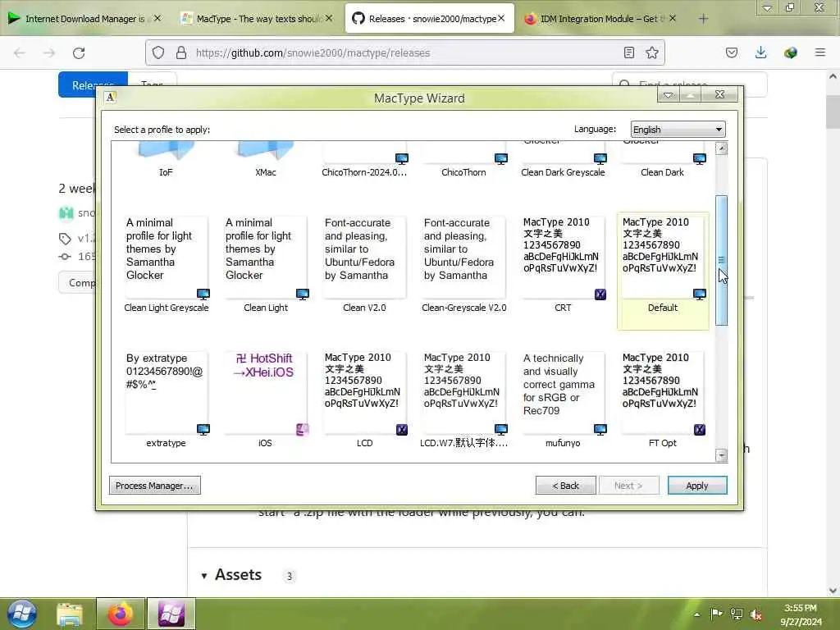Open Windows Explorer from taskbar
840x630 pixels.
(x=70, y=614)
